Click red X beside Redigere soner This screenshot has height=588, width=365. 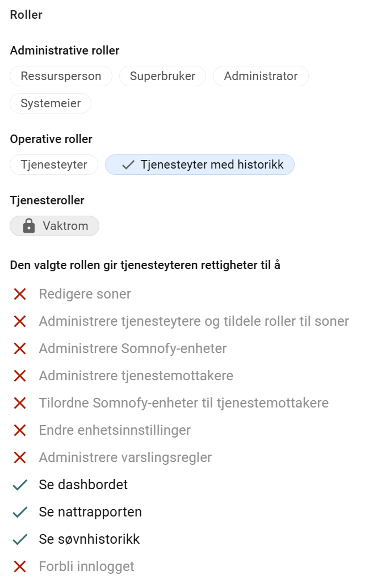click(x=20, y=294)
